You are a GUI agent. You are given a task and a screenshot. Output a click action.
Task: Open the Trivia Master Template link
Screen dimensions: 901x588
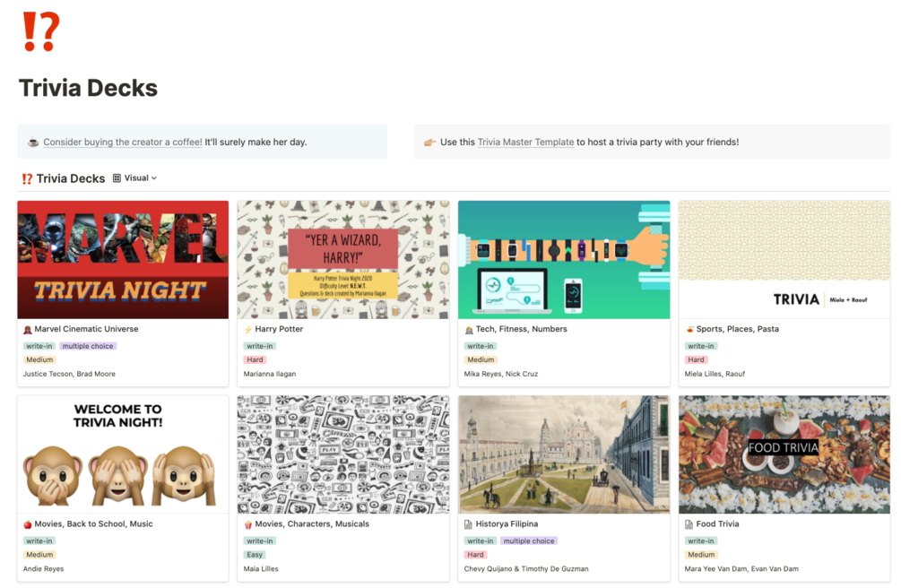[x=525, y=142]
